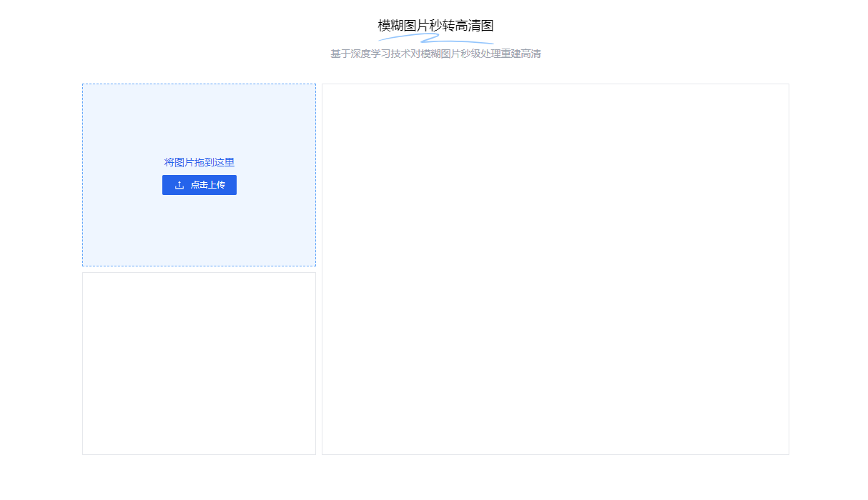Click the subtitle 基于深度学习技术对模糊图片秒级处理重建高清
The height and width of the screenshot is (500, 868).
click(x=435, y=53)
